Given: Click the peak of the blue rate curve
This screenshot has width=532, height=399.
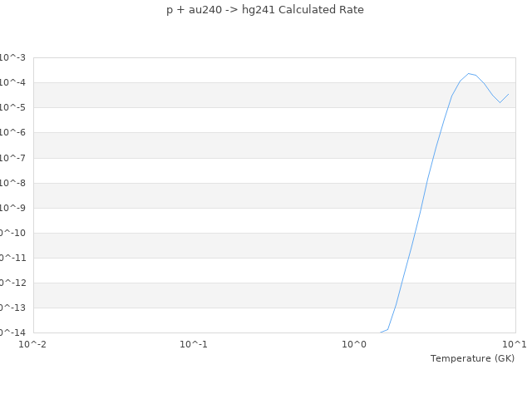Looking at the screenshot, I should tap(469, 73).
